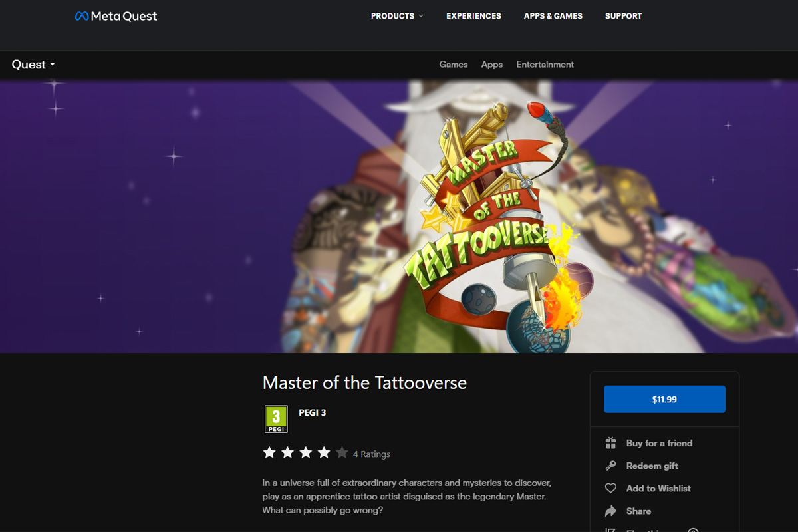Click the first rating star
Viewport: 798px width, 532px height.
[269, 453]
